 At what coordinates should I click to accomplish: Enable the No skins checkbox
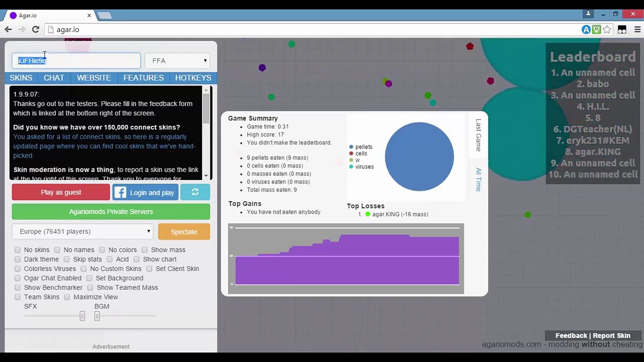click(18, 250)
